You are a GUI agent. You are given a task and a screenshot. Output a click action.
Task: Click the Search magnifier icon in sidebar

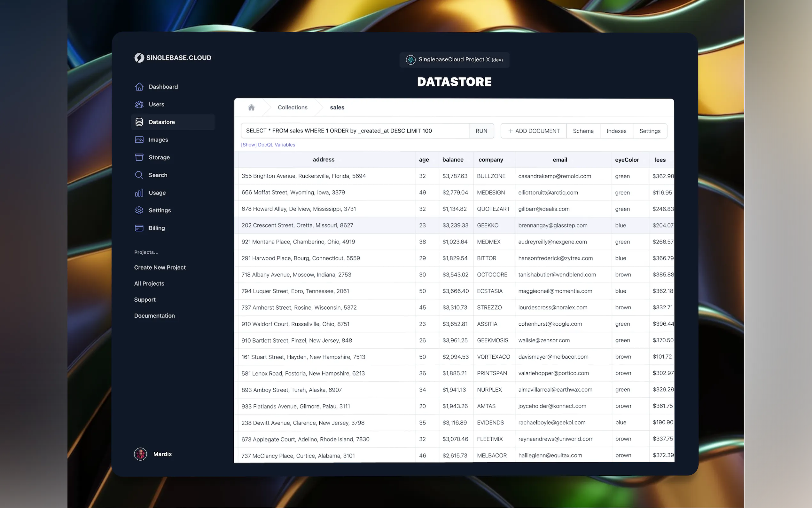click(139, 175)
